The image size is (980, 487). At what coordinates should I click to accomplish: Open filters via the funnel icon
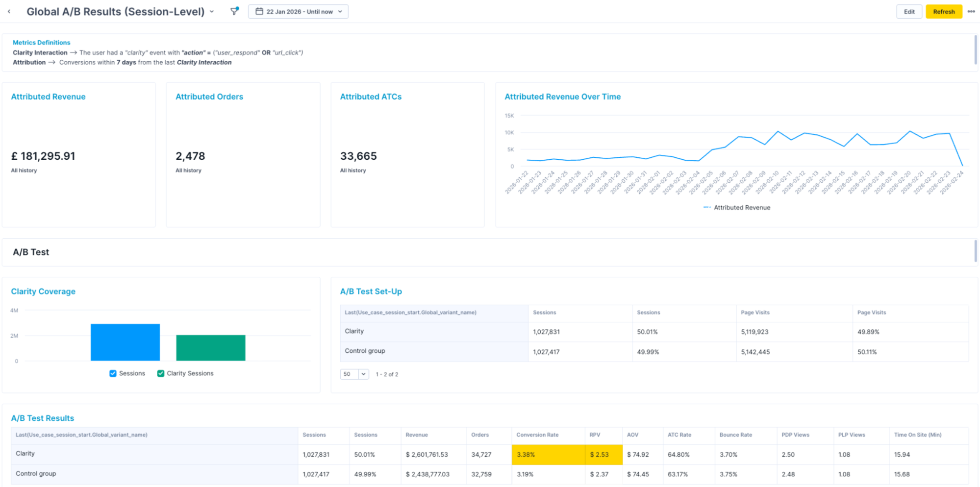234,11
